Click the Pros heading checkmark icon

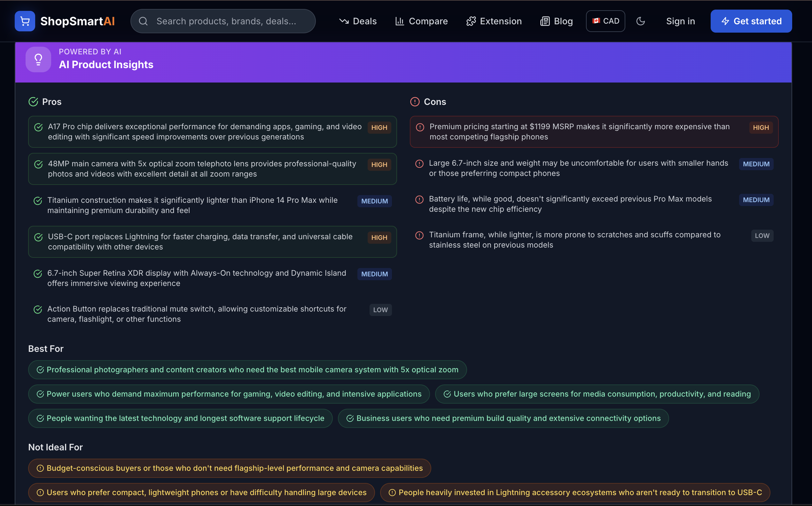click(x=33, y=102)
